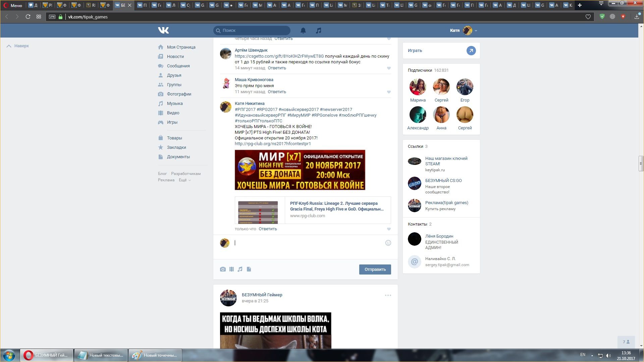Expand Катя profile dropdown in header
This screenshot has width=644, height=362.
[x=476, y=31]
